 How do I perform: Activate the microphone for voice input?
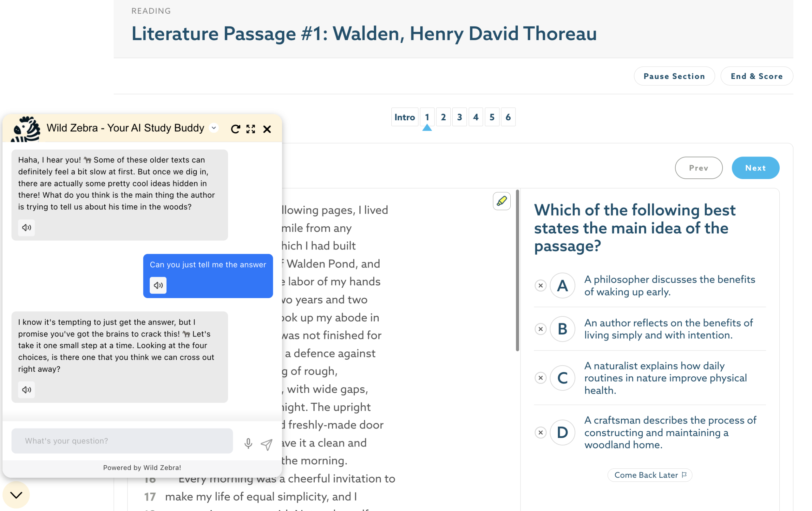point(248,443)
